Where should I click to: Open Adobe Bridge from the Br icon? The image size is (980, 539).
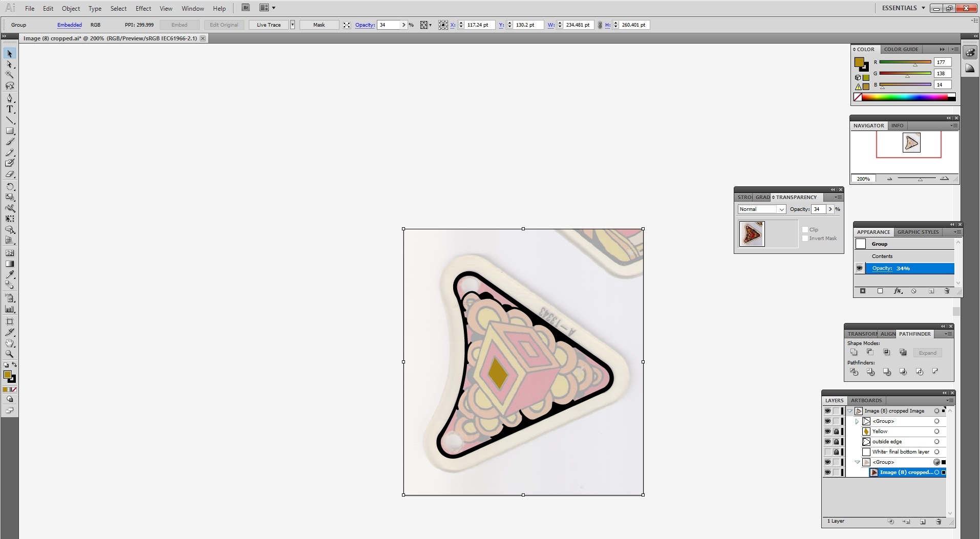click(246, 8)
